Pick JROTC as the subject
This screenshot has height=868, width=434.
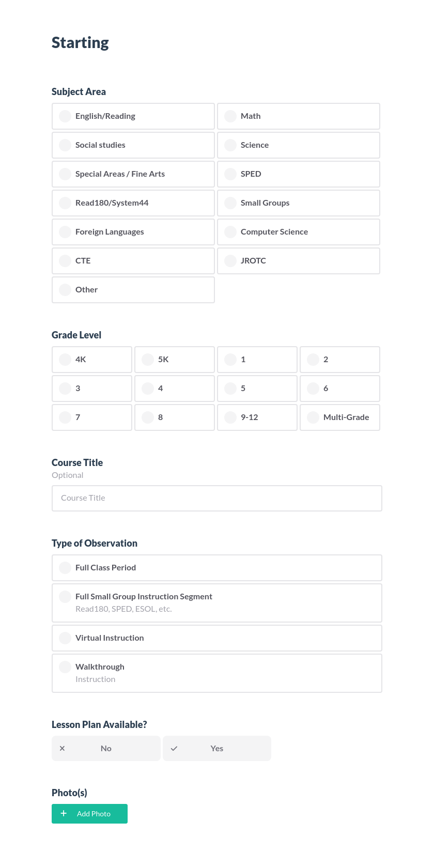click(299, 260)
